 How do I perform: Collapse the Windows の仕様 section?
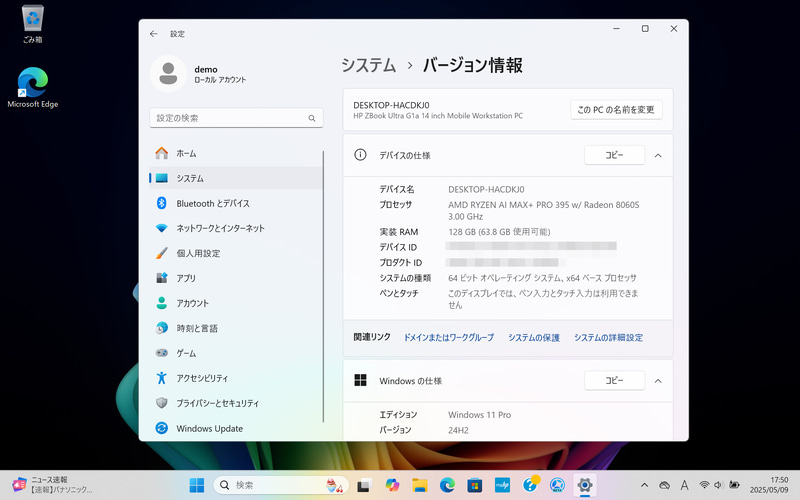(x=658, y=381)
